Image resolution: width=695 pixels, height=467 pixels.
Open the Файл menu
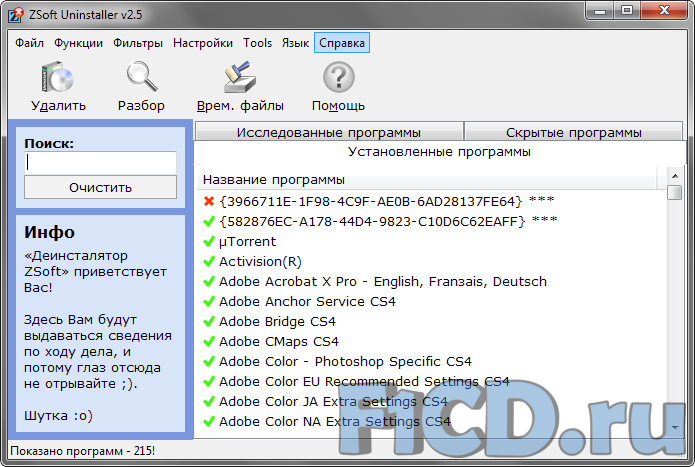(29, 43)
